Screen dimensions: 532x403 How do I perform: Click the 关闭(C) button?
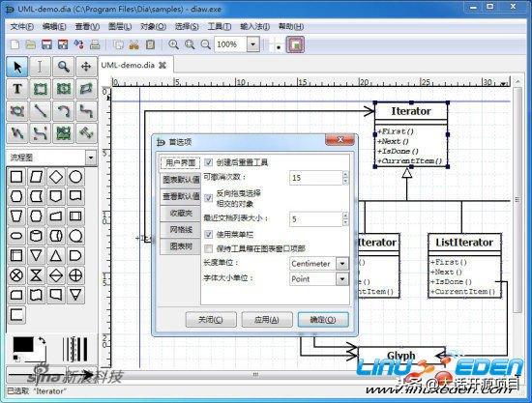tap(211, 320)
